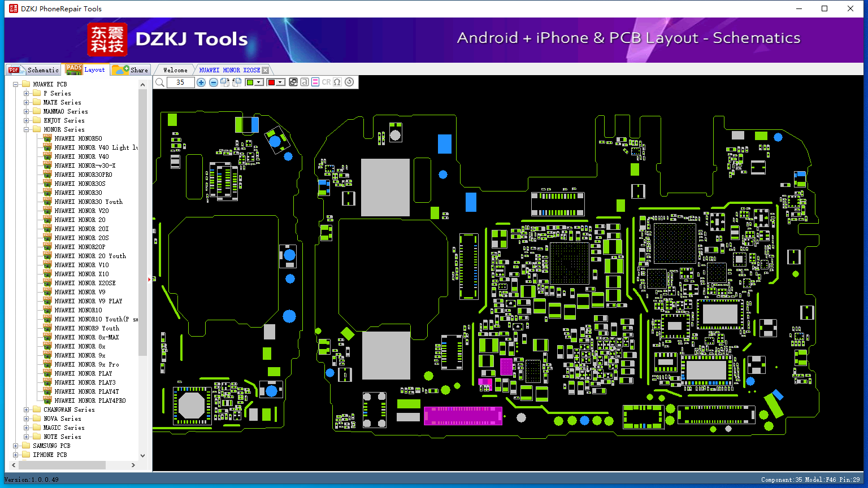Image resolution: width=868 pixels, height=488 pixels.
Task: Click the red color swatch
Action: [x=271, y=82]
